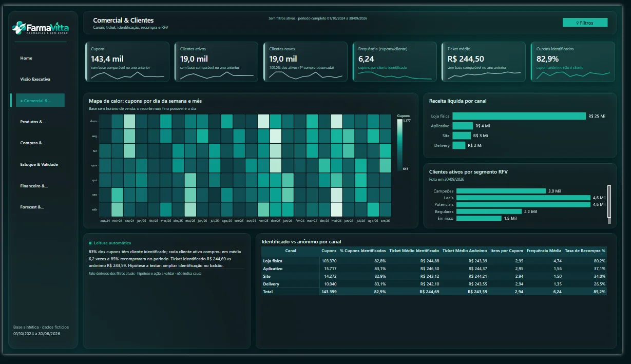This screenshot has height=364, width=631.
Task: Navigate to the Produtos & page
Action: (x=33, y=122)
